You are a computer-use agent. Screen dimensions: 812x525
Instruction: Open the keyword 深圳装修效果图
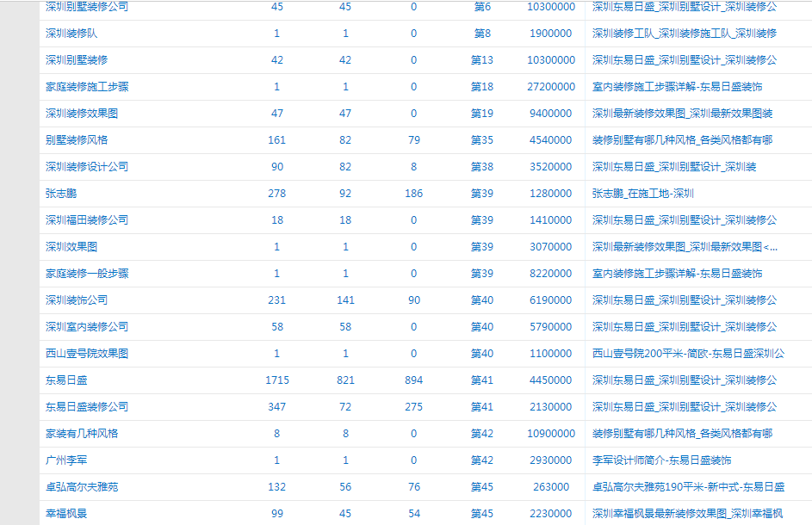click(82, 114)
